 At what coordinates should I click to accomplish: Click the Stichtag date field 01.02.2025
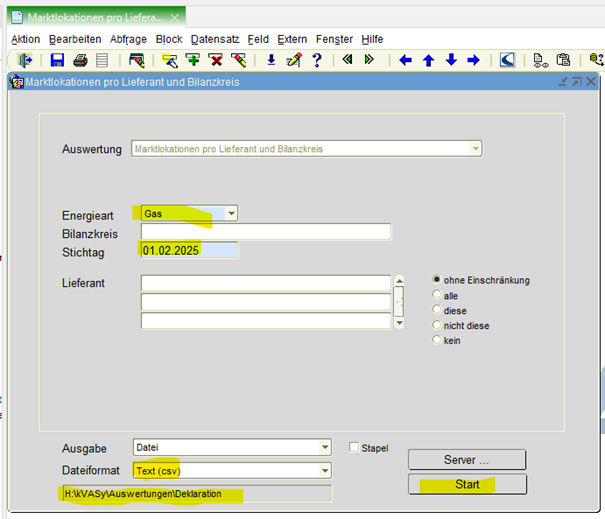point(189,250)
